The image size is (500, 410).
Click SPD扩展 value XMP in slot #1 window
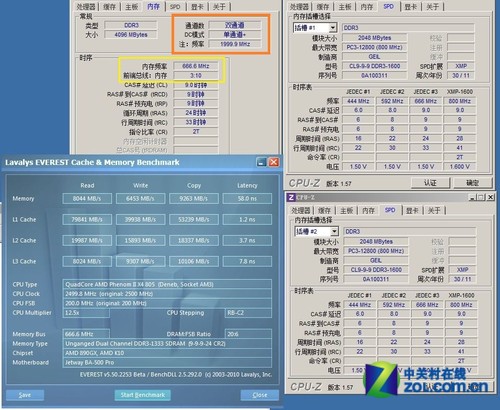pyautogui.click(x=461, y=66)
